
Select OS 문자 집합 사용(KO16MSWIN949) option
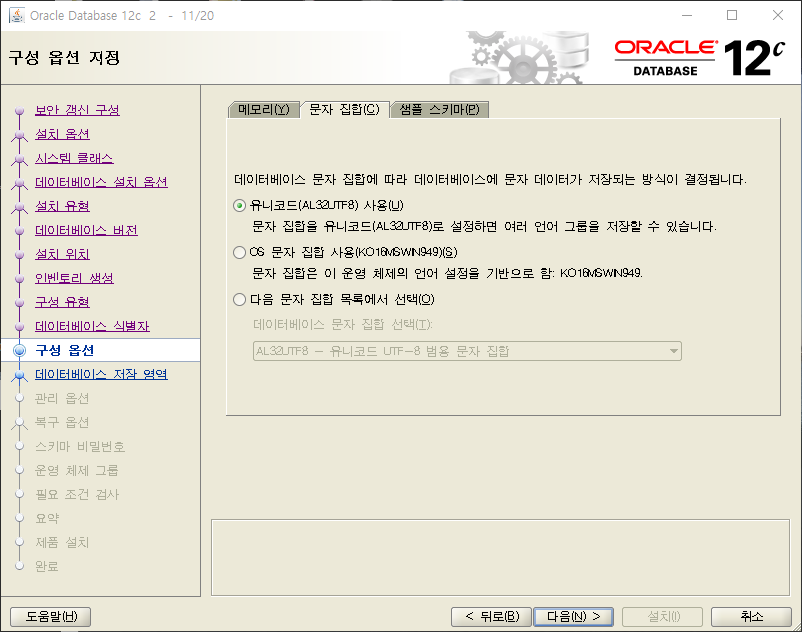(239, 253)
